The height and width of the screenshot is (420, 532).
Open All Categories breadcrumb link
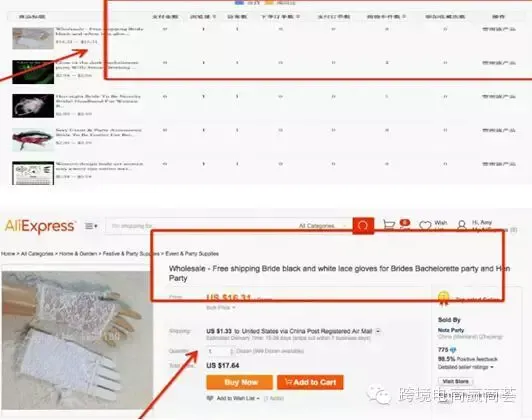coord(37,254)
